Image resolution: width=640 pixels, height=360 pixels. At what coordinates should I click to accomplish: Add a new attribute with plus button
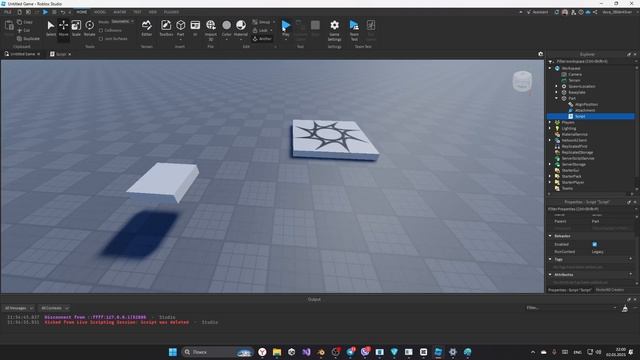[631, 275]
